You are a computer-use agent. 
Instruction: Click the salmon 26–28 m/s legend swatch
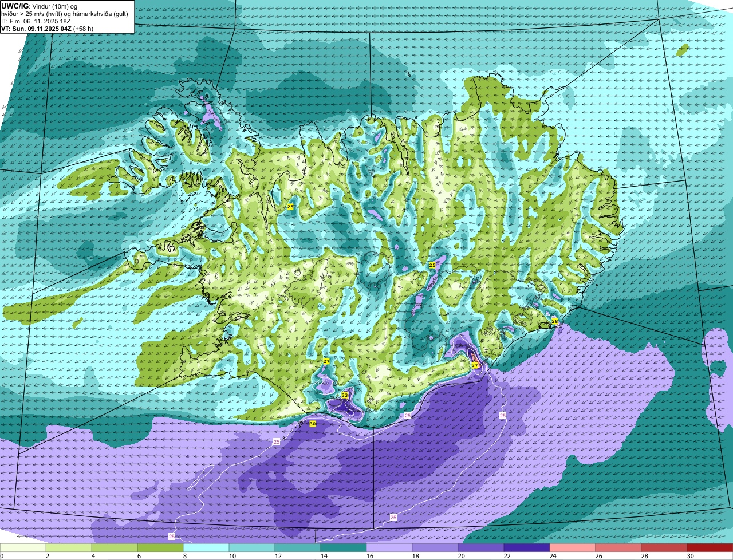618,547
